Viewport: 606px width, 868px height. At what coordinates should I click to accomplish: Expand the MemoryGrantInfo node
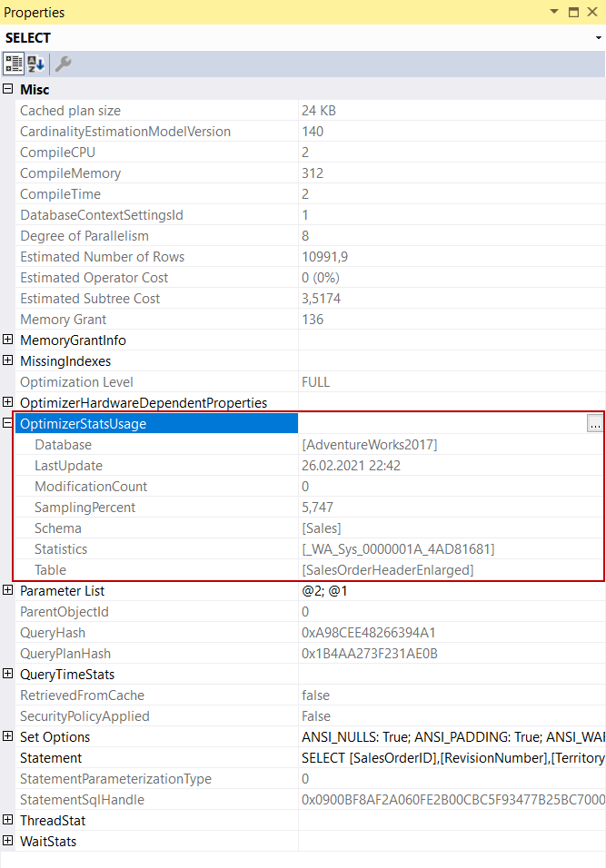pos(8,340)
